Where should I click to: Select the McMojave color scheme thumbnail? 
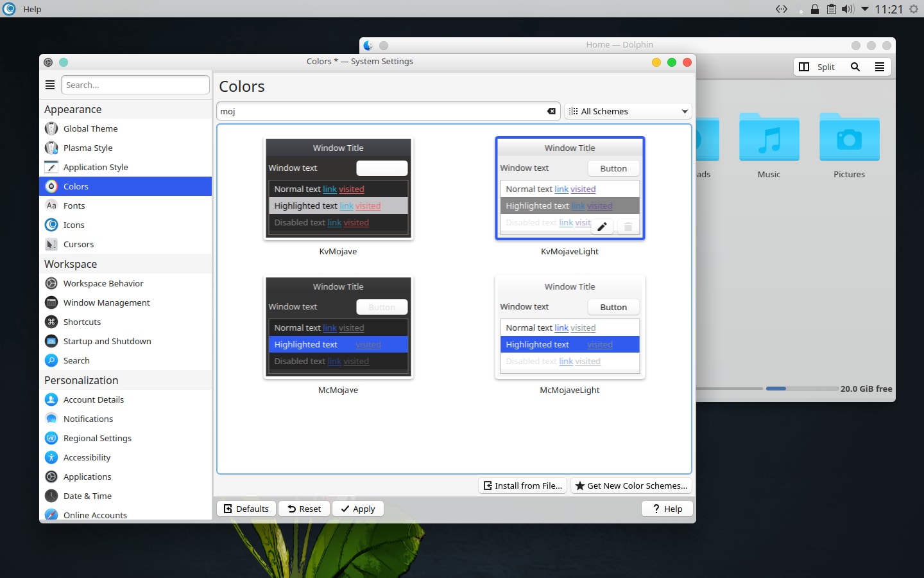[338, 327]
